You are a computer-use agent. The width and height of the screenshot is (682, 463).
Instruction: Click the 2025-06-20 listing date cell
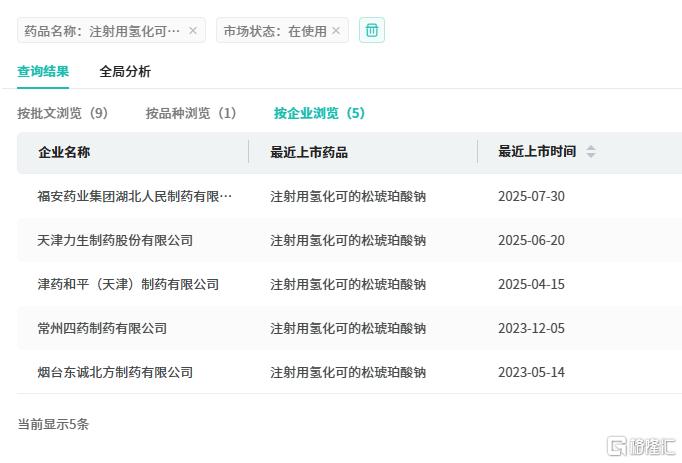[x=531, y=240]
